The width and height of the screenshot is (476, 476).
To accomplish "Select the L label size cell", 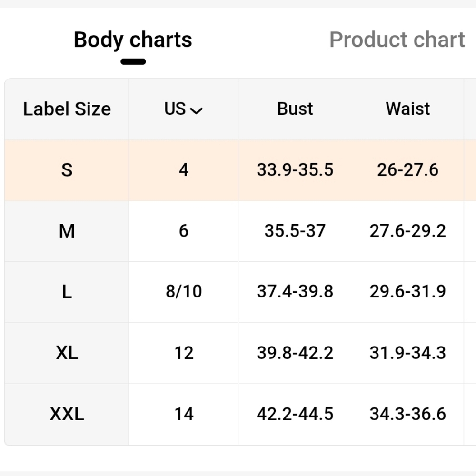I will [x=67, y=292].
